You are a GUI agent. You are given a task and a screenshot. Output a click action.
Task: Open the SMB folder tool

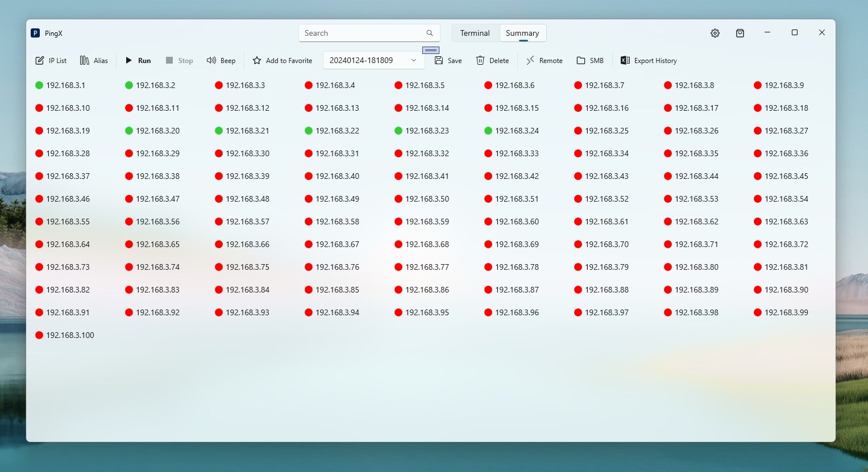[590, 60]
